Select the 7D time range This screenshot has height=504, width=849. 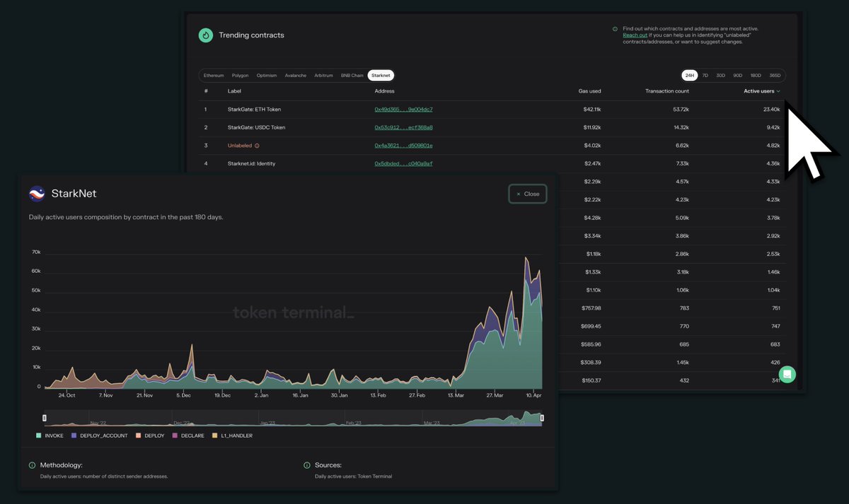point(704,75)
